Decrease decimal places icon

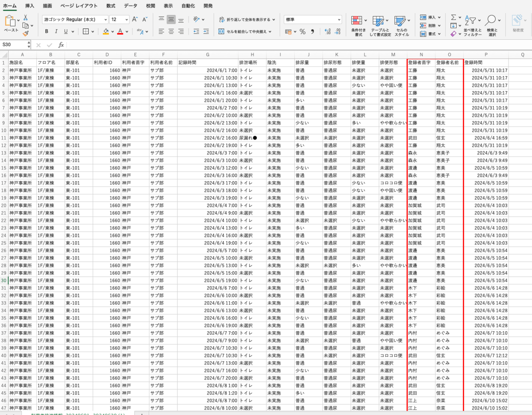coord(338,31)
